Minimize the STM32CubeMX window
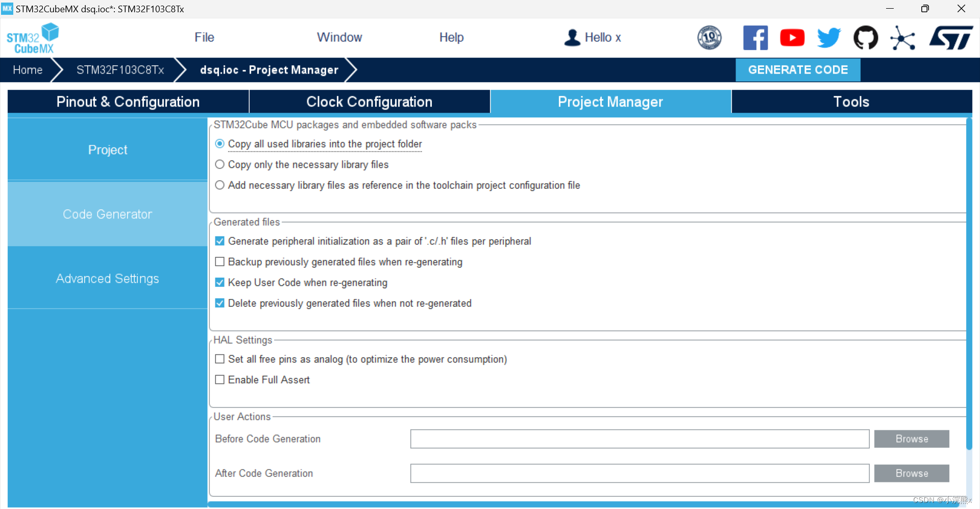980x509 pixels. point(890,9)
